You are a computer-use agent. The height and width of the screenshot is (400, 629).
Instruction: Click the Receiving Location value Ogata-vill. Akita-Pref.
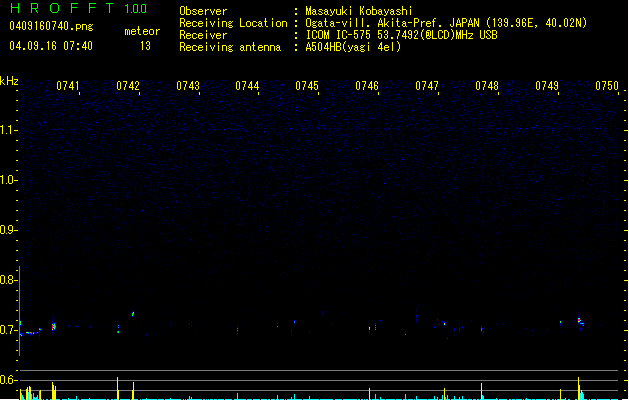373,23
